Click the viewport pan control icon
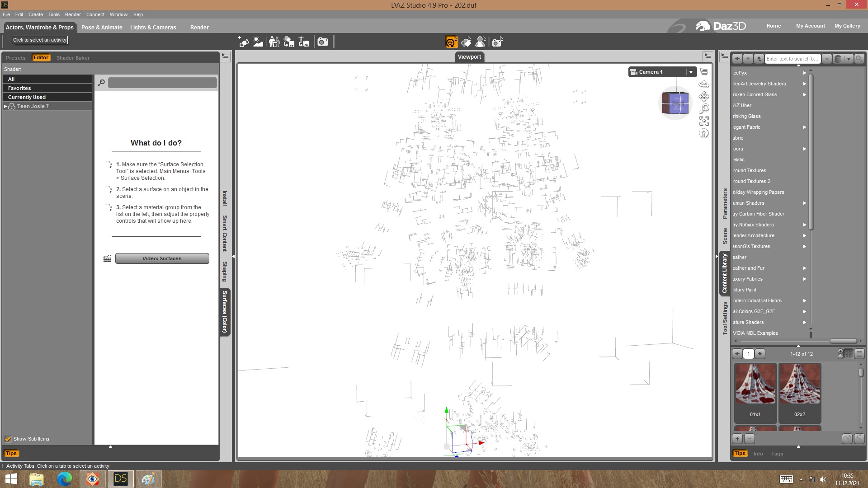 704,96
